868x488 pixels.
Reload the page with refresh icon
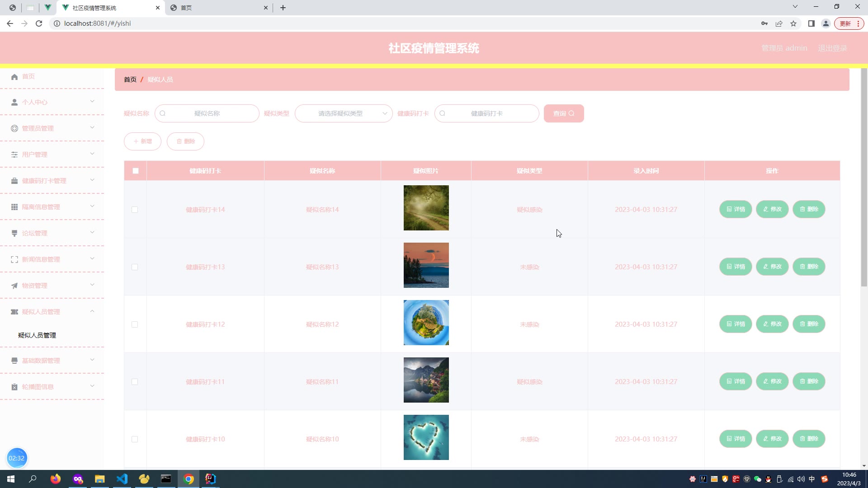(x=39, y=23)
